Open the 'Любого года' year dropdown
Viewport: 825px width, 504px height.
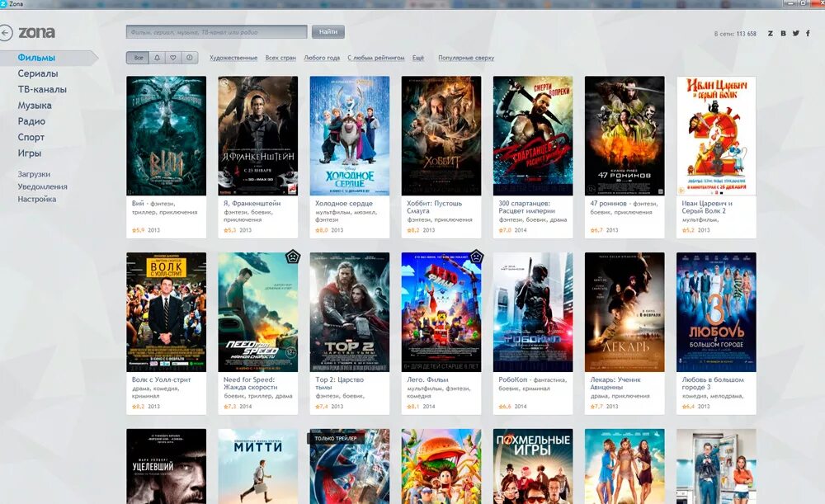(x=322, y=58)
